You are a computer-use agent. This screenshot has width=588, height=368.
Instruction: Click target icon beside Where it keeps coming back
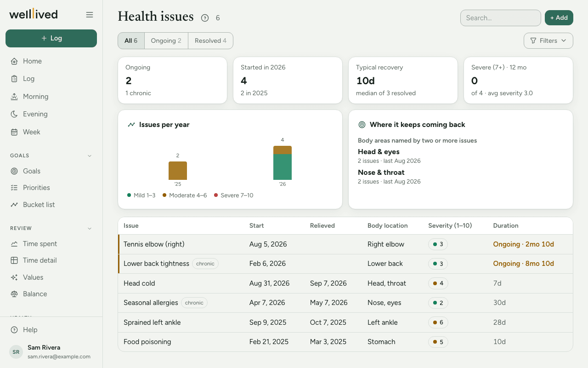click(362, 125)
